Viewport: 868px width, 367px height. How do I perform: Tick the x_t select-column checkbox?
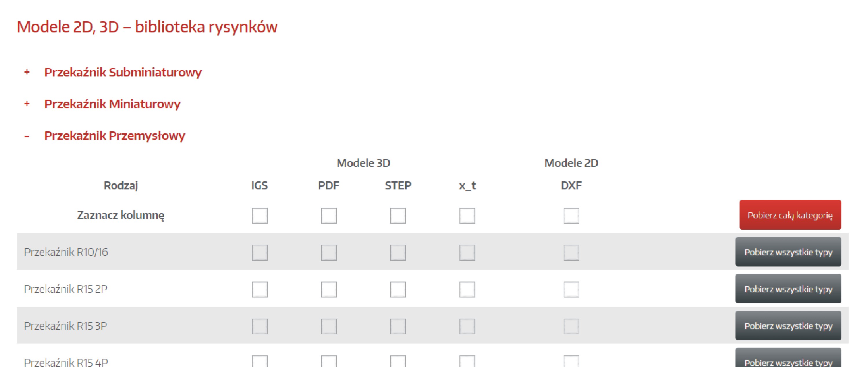(x=467, y=216)
